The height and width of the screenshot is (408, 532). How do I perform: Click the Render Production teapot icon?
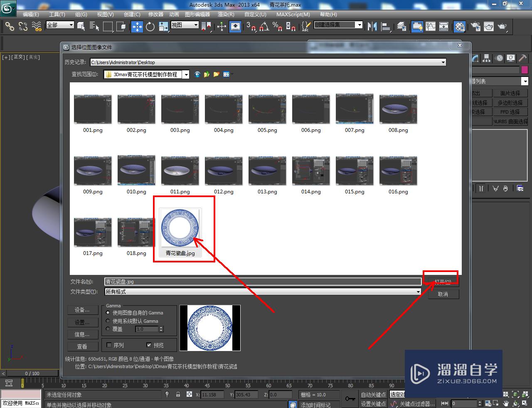coord(502,27)
